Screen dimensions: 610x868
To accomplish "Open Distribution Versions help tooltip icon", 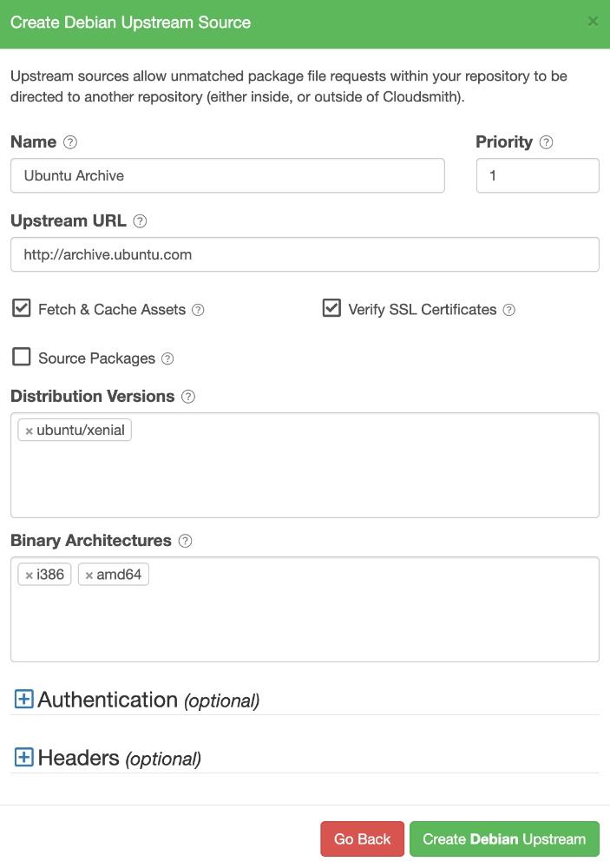I will point(188,397).
